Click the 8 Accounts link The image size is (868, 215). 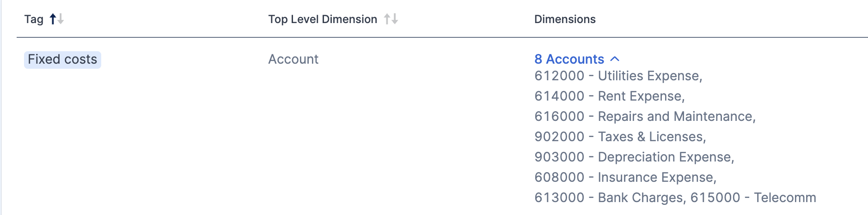point(569,59)
